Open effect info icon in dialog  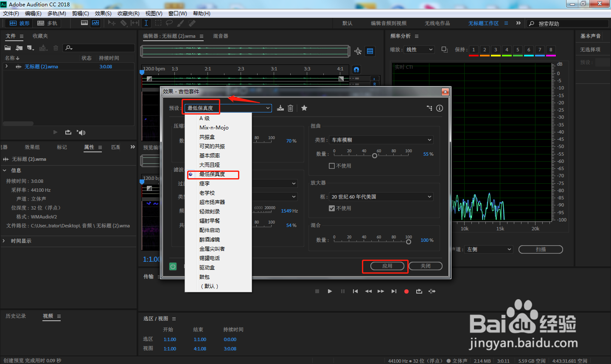tap(440, 108)
